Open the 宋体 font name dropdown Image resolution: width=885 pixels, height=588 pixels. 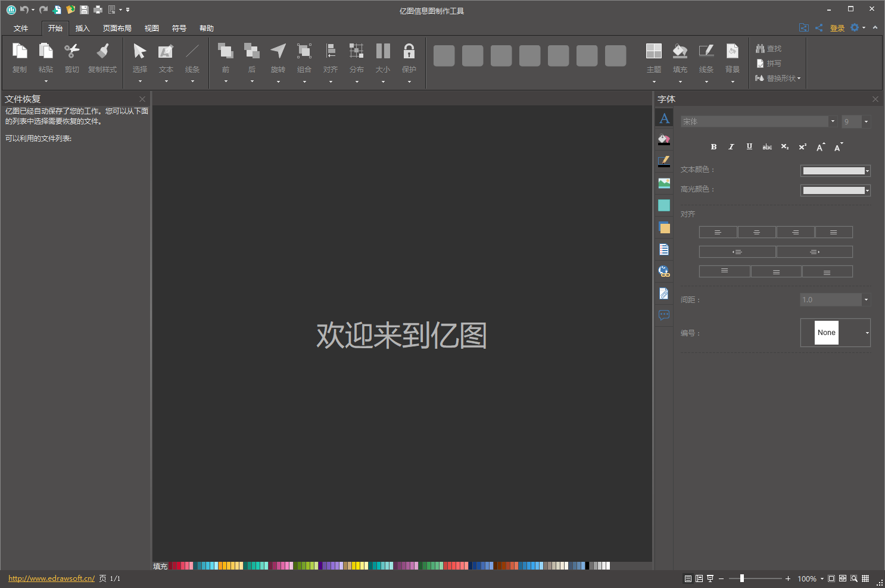[x=833, y=121]
